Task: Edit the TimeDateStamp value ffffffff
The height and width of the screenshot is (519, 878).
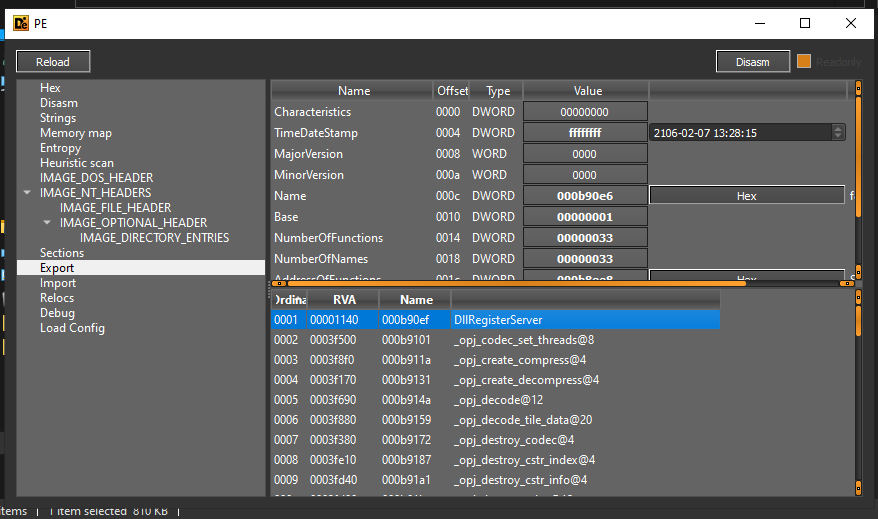Action: [x=585, y=133]
